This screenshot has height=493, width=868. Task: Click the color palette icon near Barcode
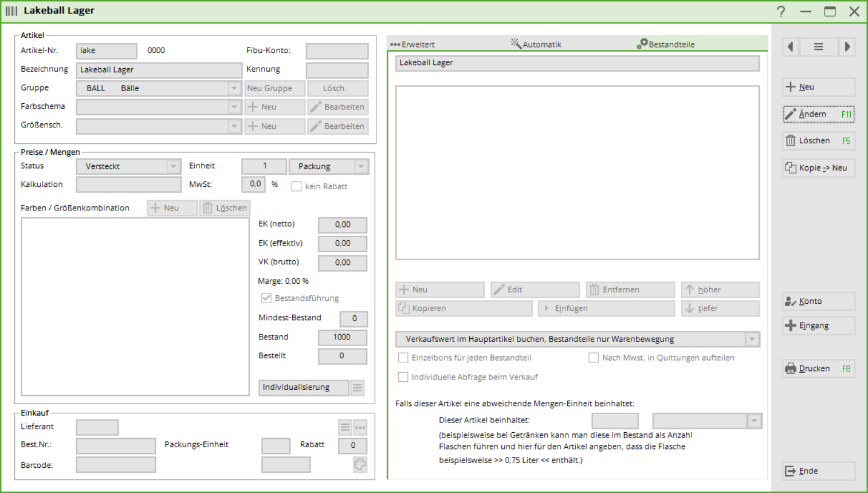pyautogui.click(x=360, y=464)
